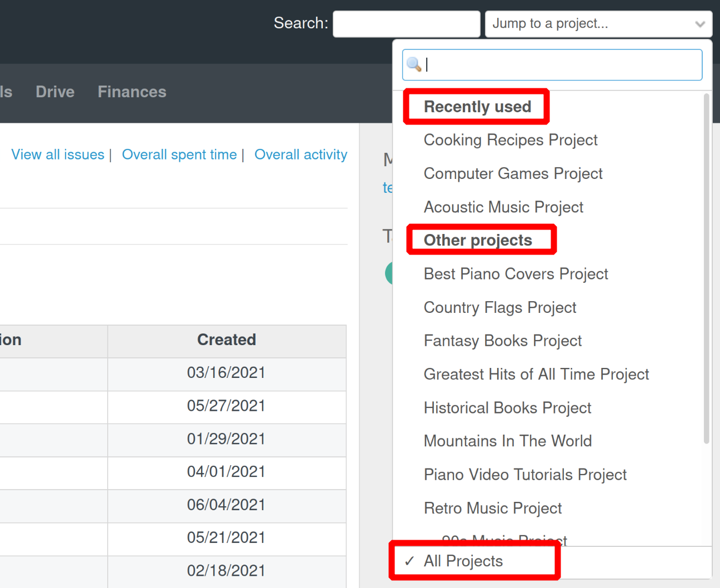Open the Finances menu

(132, 92)
